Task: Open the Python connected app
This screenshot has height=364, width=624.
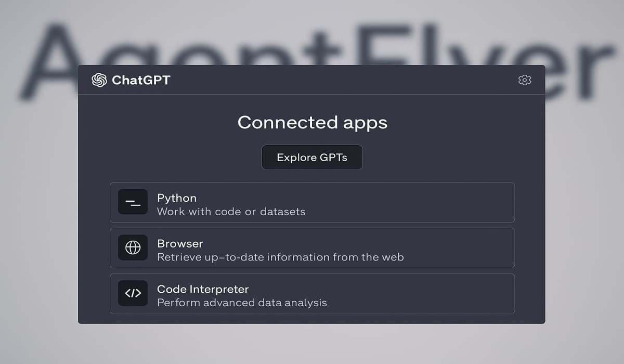Action: point(312,202)
